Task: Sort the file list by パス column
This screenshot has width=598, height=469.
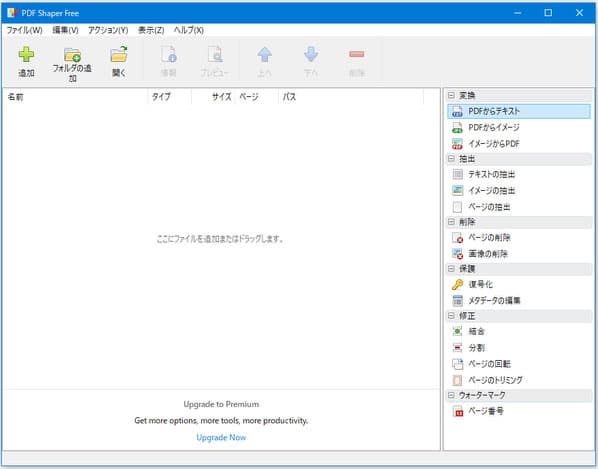Action: (350, 97)
